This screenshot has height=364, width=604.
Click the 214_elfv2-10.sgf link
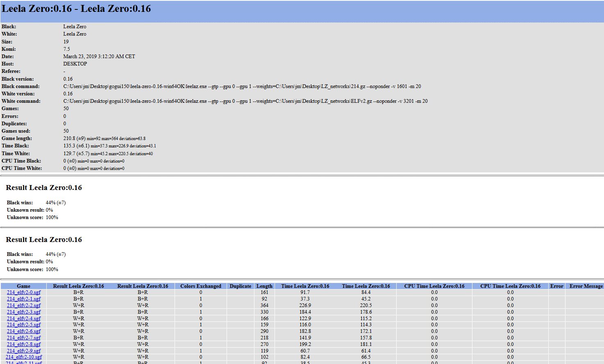click(24, 357)
